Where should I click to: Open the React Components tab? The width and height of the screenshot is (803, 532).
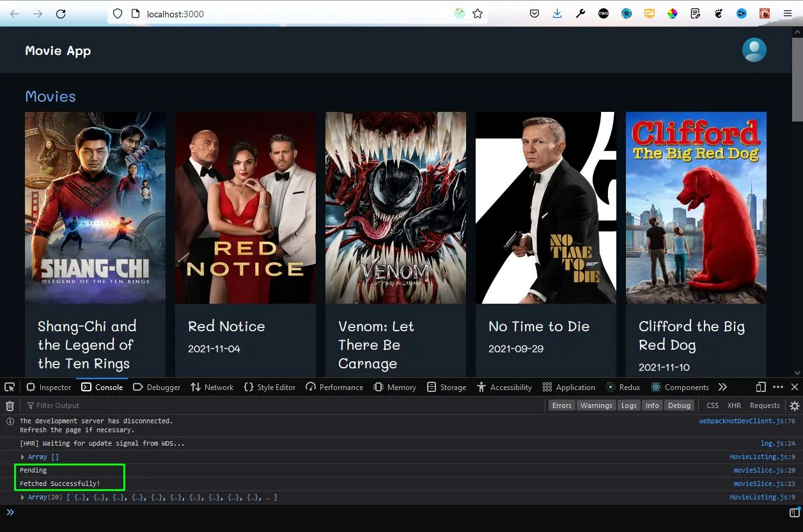[x=680, y=387]
